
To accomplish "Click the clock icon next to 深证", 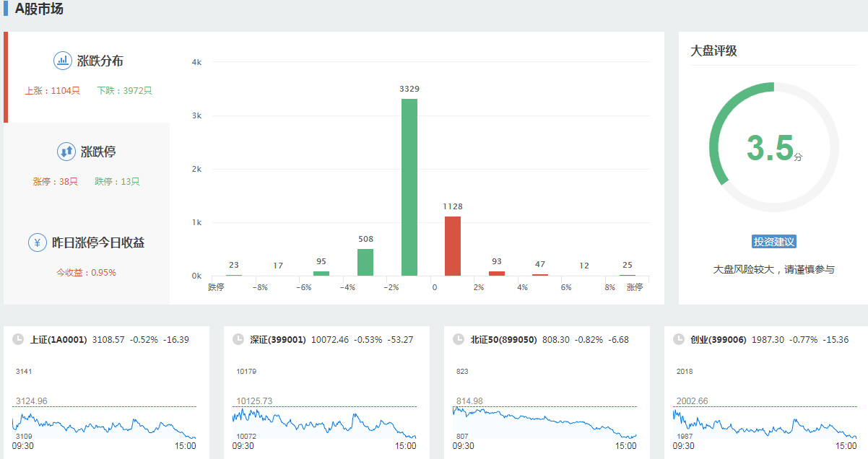I will 238,339.
